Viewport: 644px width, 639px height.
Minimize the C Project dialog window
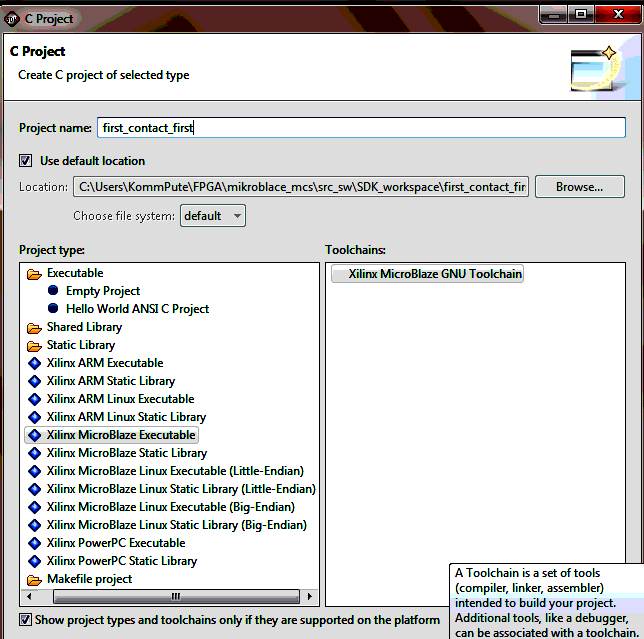click(554, 15)
